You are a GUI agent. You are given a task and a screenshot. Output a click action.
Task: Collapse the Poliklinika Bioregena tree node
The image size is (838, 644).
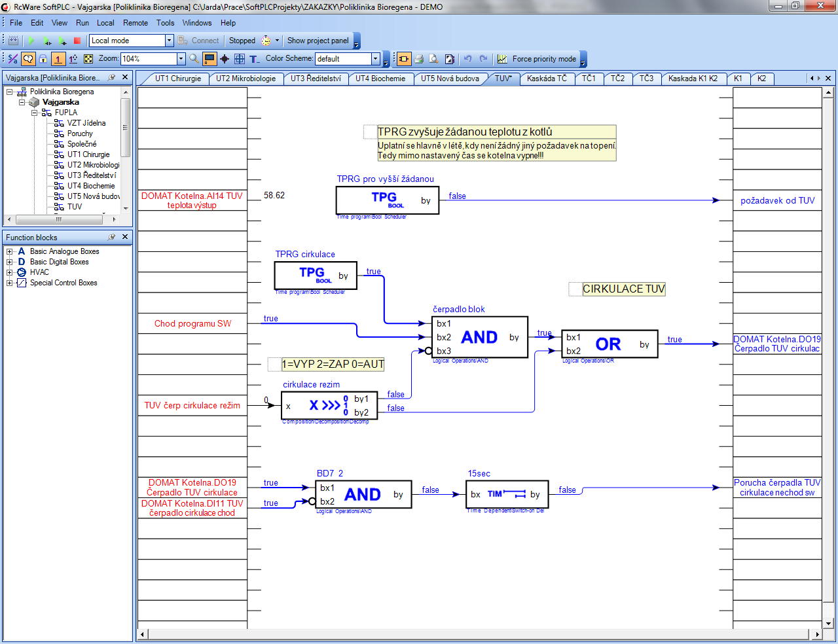10,92
